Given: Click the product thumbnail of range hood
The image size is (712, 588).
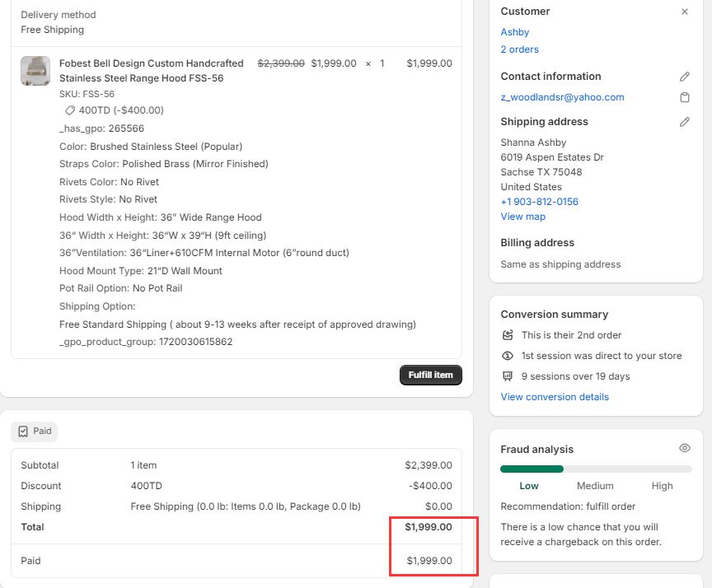Looking at the screenshot, I should 35,71.
